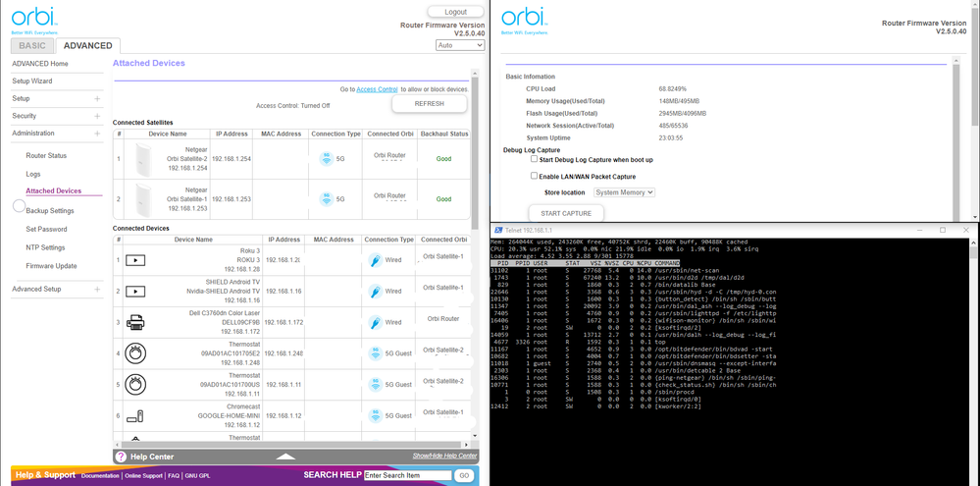Screen dimensions: 980x486
Task: Click 5G Guest icon for thermostat 192.168.1.11
Action: coord(375,385)
